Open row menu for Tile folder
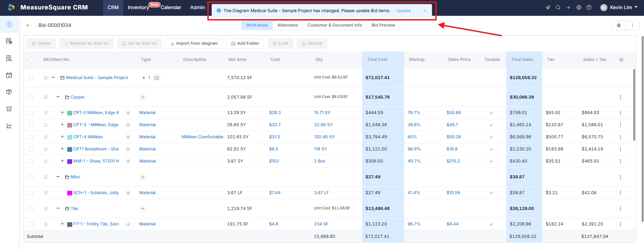This screenshot has height=250, width=644. click(x=620, y=209)
